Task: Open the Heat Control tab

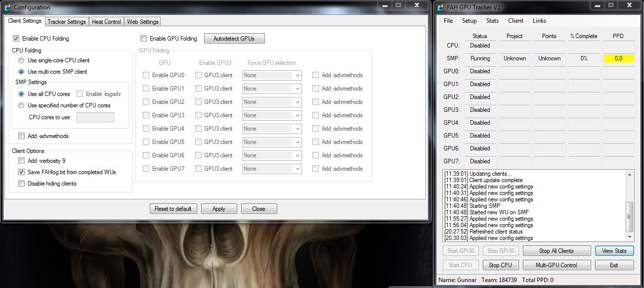Action: coord(106,22)
